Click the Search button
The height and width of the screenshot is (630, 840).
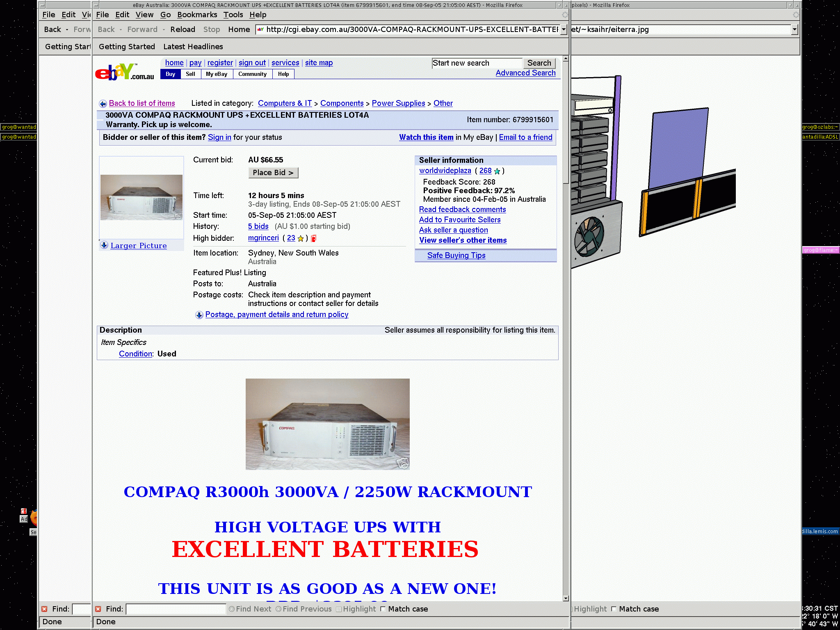[539, 63]
